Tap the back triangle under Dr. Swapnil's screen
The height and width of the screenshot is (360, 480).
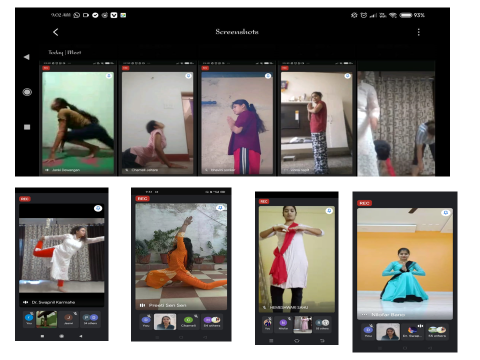coord(81,336)
